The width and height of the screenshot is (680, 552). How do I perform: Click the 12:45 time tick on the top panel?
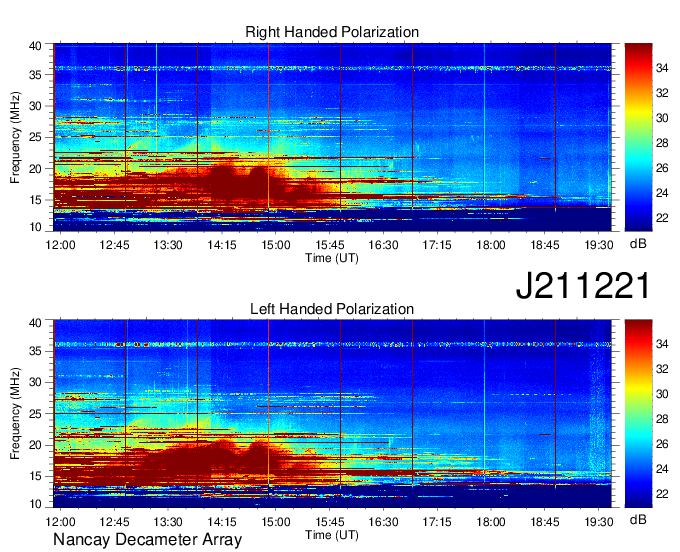pos(114,245)
